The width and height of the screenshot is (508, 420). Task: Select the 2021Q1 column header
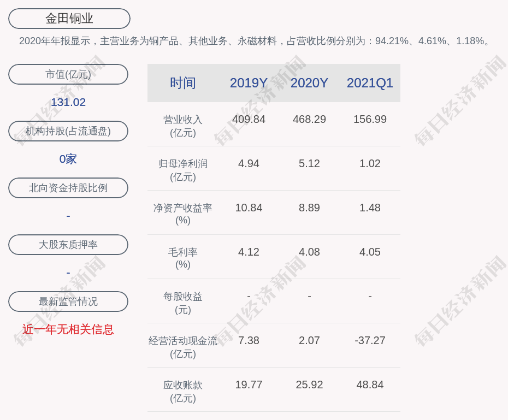[x=370, y=83]
